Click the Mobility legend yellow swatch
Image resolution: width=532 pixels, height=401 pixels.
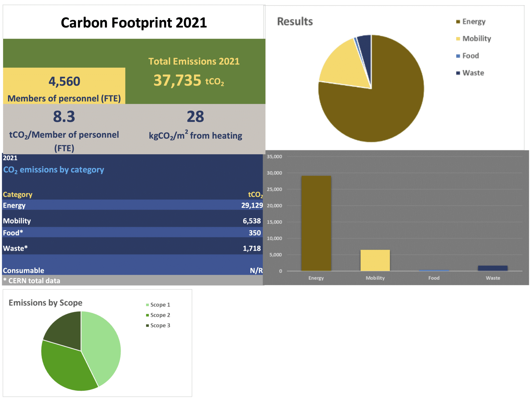tap(458, 39)
